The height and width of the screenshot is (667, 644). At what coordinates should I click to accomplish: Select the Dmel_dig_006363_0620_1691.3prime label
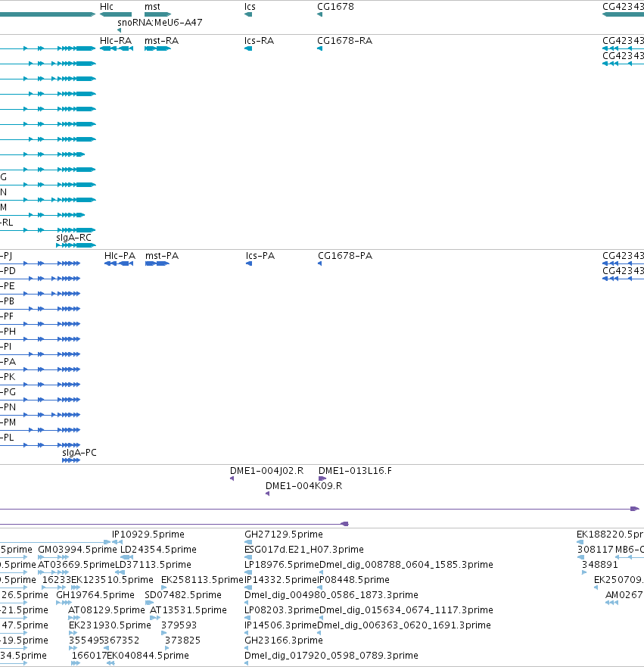[x=404, y=625]
